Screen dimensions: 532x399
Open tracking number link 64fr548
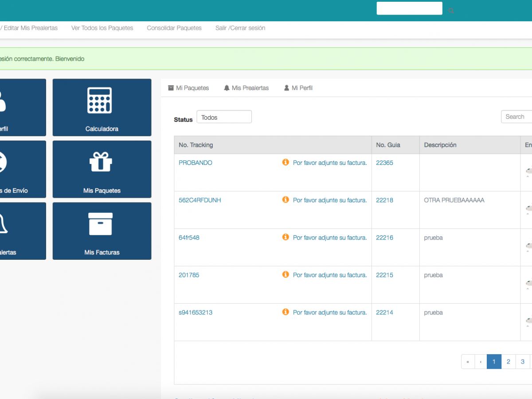click(189, 238)
